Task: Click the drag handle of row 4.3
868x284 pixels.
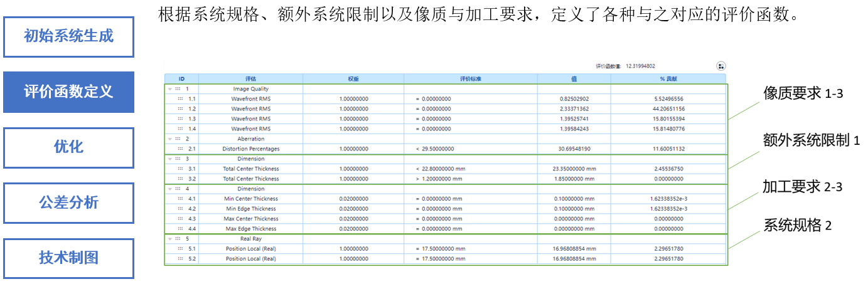Action: (181, 219)
